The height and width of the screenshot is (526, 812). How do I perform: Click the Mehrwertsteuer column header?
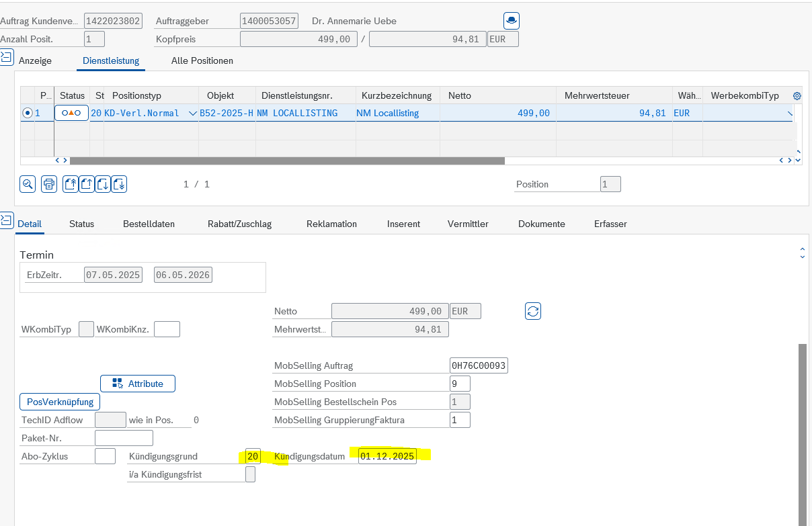[614, 95]
